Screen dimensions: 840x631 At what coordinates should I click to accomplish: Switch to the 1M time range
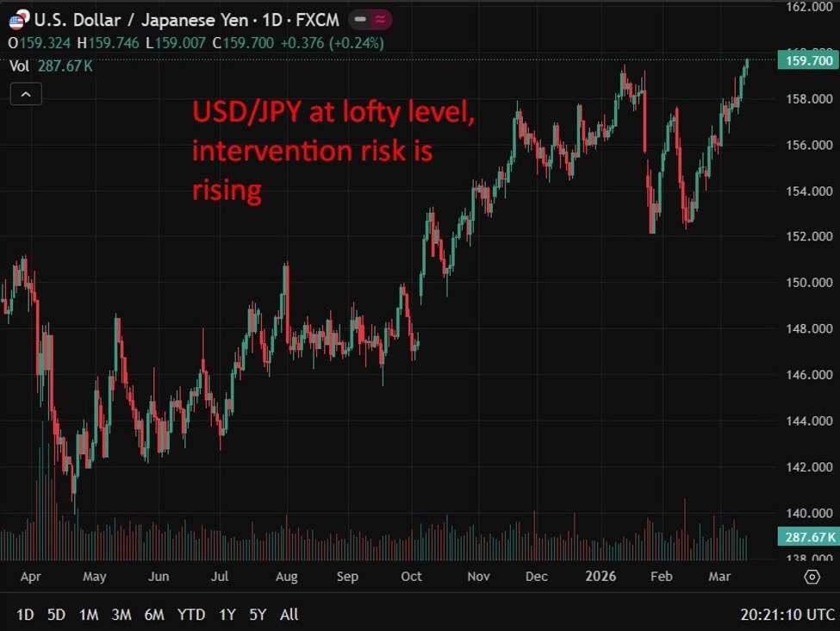88,615
